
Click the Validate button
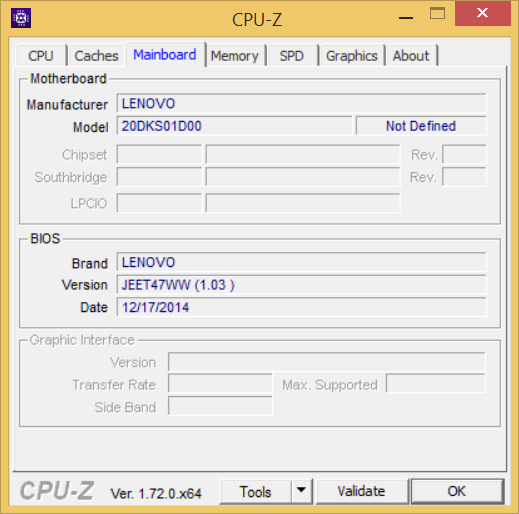pos(361,491)
